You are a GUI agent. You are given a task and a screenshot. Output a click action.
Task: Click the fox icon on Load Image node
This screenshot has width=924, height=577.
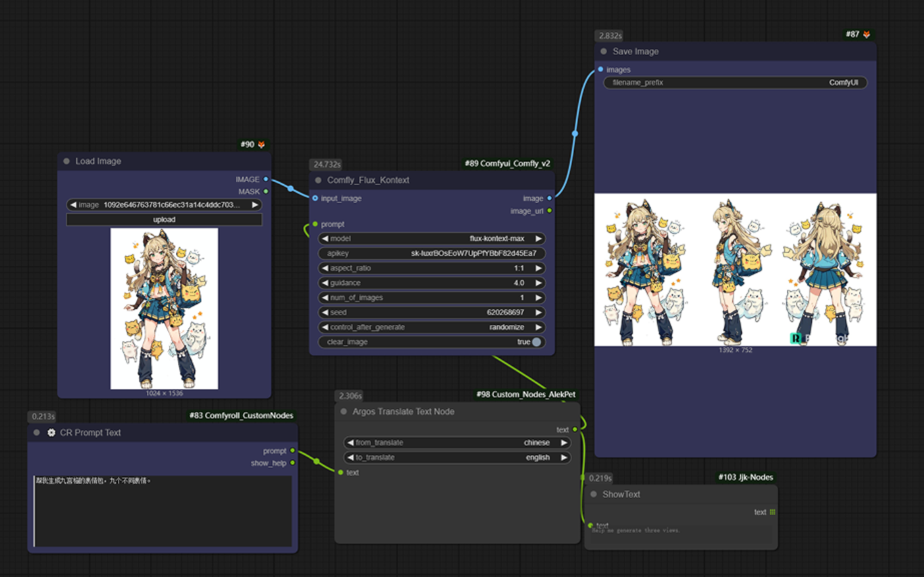[262, 144]
